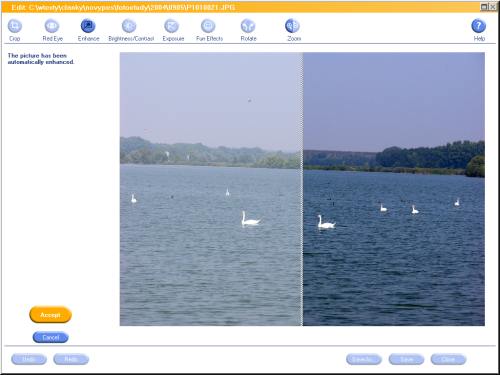
Task: Click the Save button at the bottom
Action: coord(406,359)
